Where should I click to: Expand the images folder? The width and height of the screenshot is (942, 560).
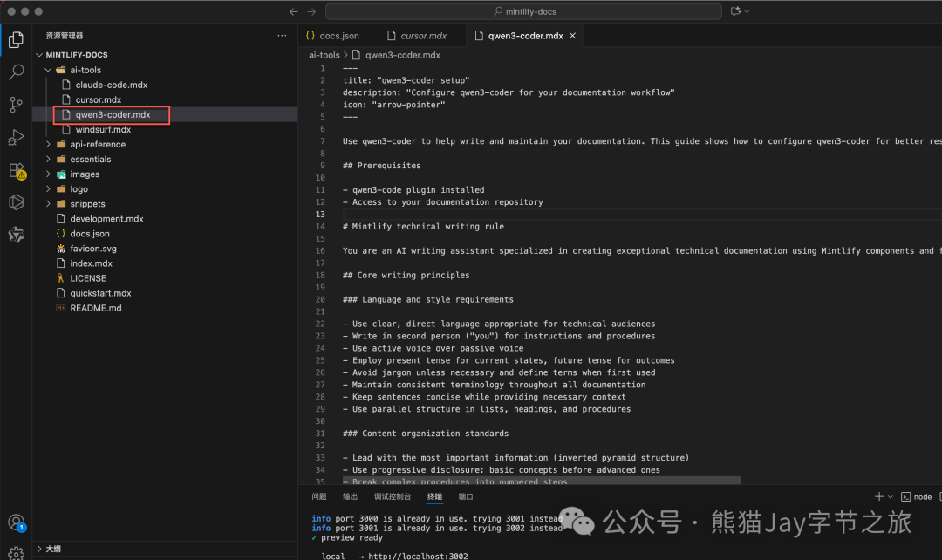click(48, 174)
